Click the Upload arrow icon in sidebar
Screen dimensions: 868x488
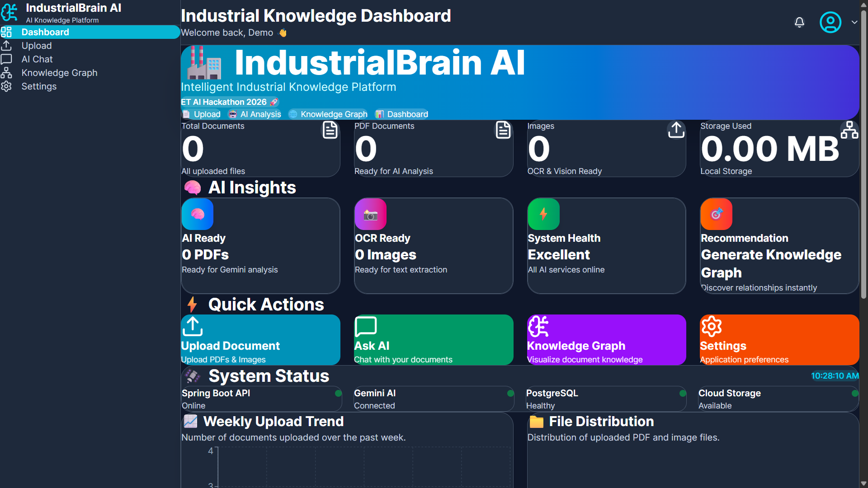(x=6, y=46)
